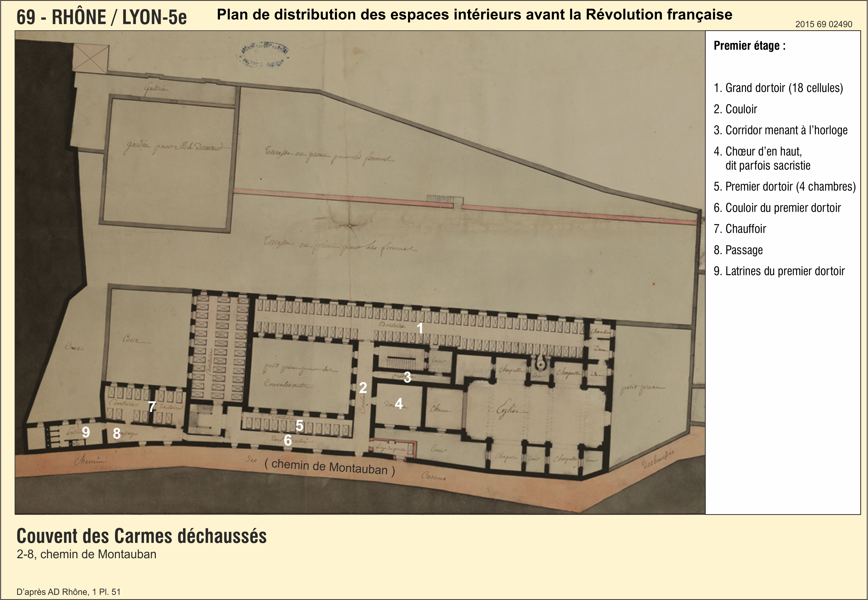868x600 pixels.
Task: Click the reference number "2015 69 02490"
Action: 824,24
